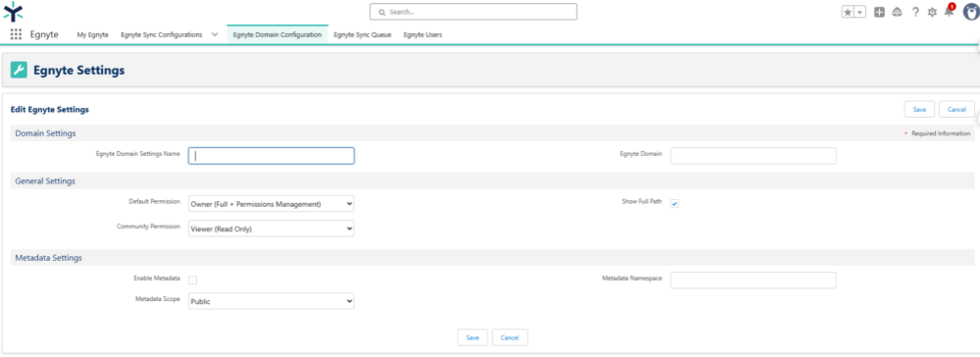Screen dimensions: 980x357
Task: Click the Egnyte Settings wrench icon
Action: point(19,70)
